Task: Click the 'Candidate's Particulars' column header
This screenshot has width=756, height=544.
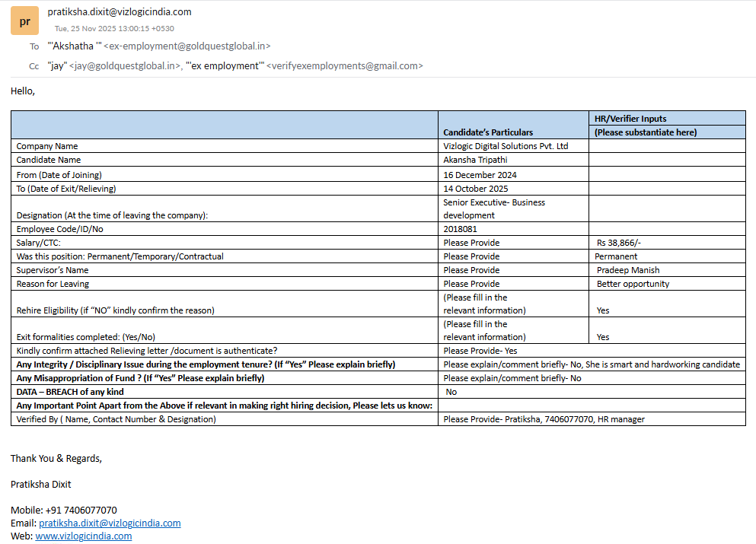Action: pos(488,132)
